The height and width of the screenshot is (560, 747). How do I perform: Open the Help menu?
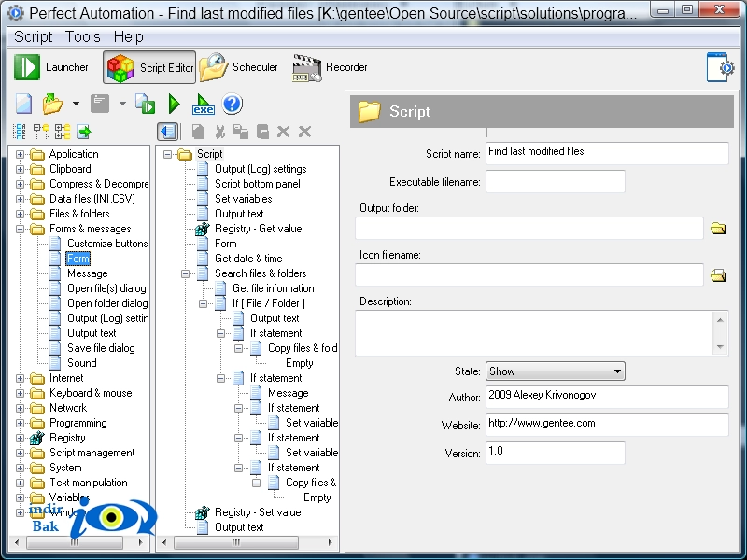tap(128, 36)
